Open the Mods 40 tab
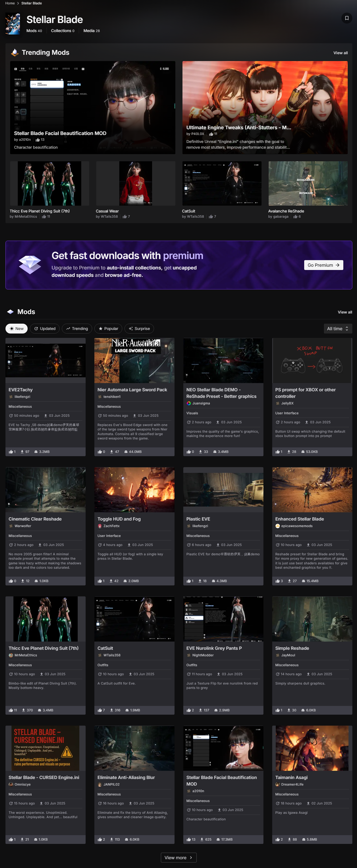This screenshot has width=357, height=868. click(x=34, y=31)
